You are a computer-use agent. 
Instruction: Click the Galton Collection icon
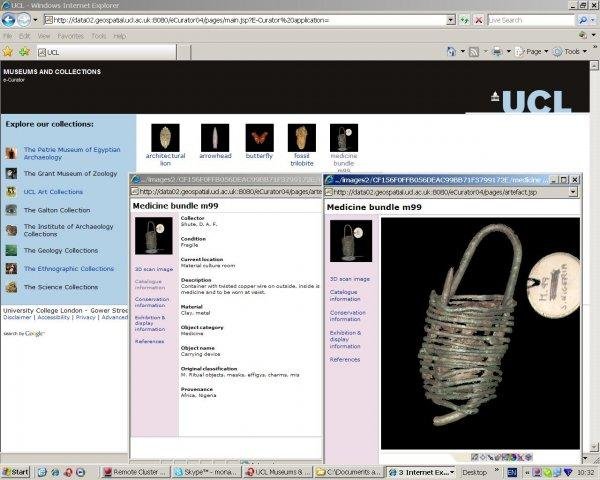click(11, 210)
